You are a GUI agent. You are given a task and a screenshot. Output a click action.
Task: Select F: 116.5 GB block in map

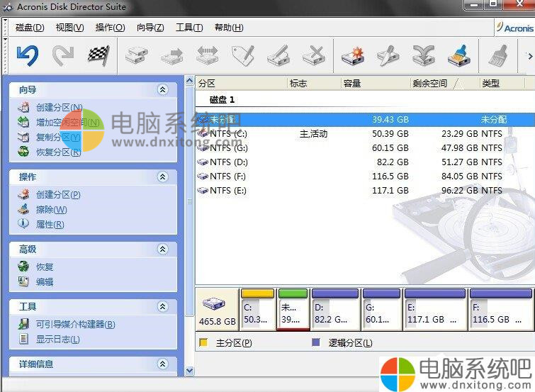(x=501, y=310)
